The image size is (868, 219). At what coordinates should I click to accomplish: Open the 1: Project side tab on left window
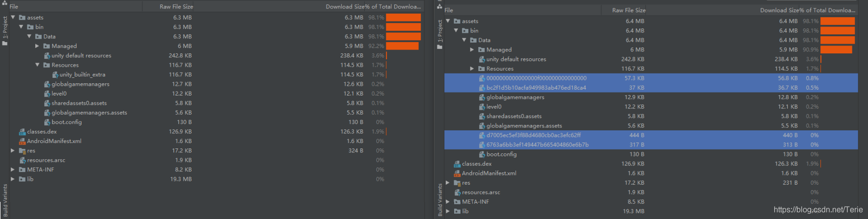[5, 31]
